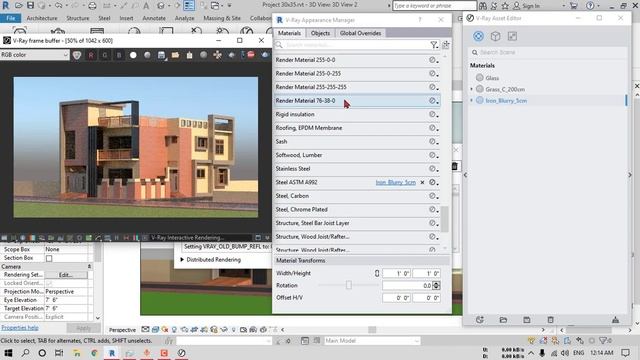640x360 pixels.
Task: Open the Architecture ribbon tab
Action: pyautogui.click(x=42, y=18)
